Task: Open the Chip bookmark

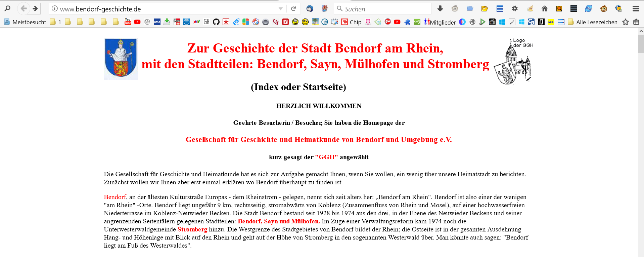Action: 352,22
